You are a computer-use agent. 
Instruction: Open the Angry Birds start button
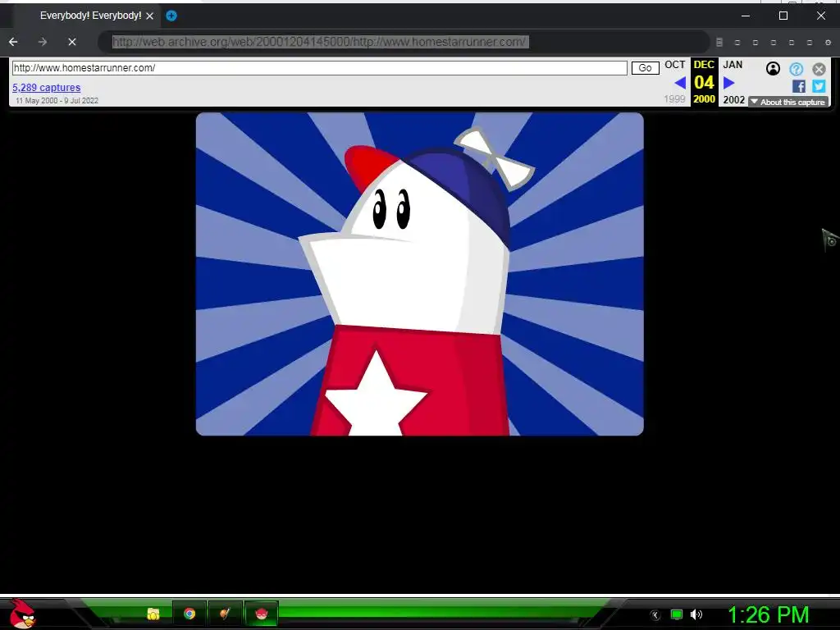pyautogui.click(x=22, y=614)
